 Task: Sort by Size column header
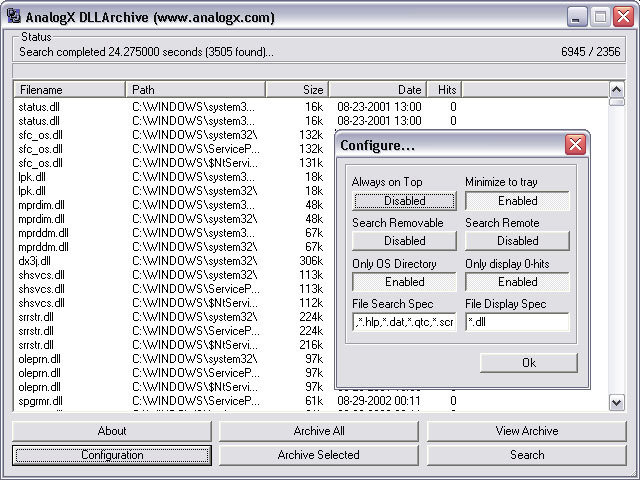point(297,89)
